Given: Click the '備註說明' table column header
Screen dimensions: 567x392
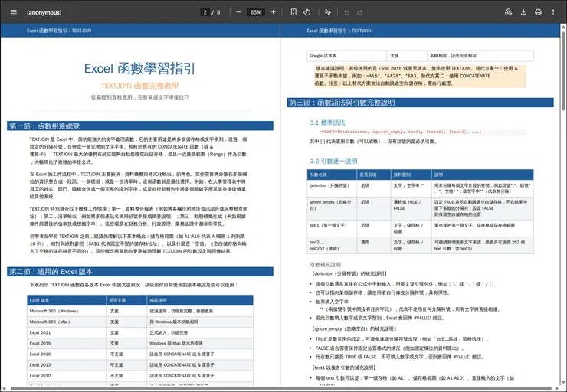Looking at the screenshot, I should (x=200, y=300).
